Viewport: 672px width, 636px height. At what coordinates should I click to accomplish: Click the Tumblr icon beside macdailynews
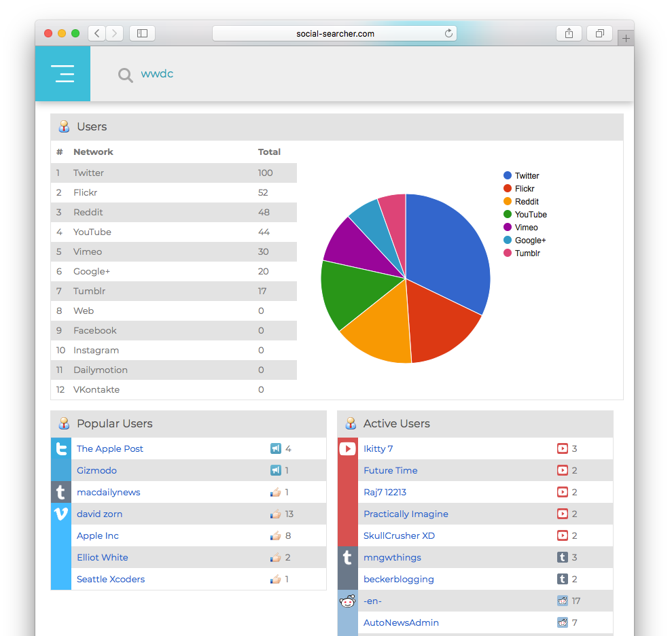61,492
